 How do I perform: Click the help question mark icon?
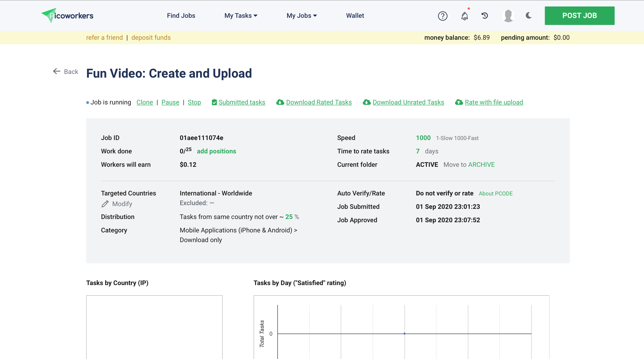442,16
